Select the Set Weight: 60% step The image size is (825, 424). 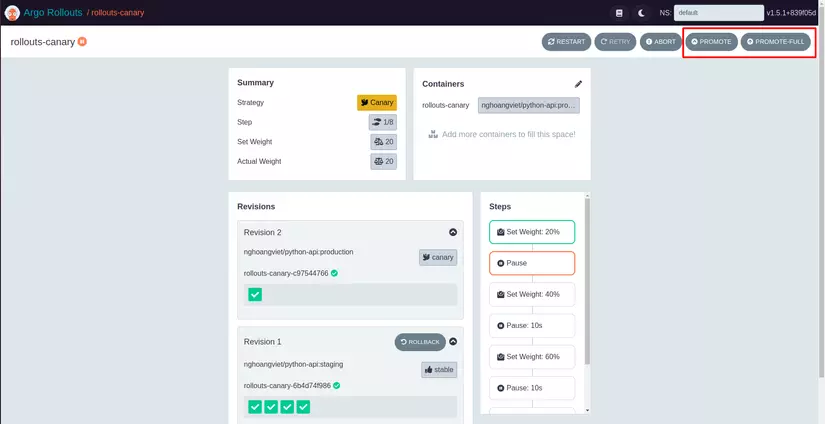pos(532,357)
